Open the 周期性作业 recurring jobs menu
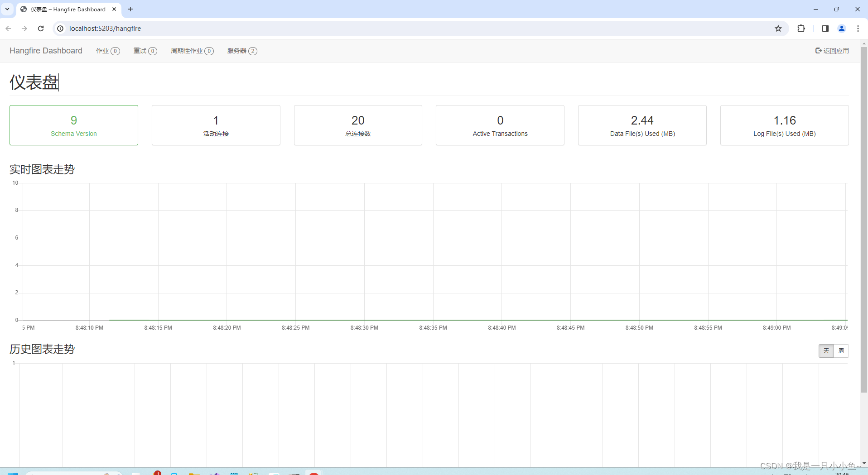 (x=192, y=51)
